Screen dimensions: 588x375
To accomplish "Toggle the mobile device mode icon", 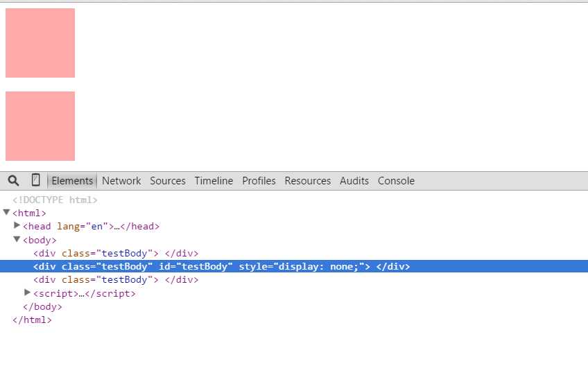I will (35, 180).
